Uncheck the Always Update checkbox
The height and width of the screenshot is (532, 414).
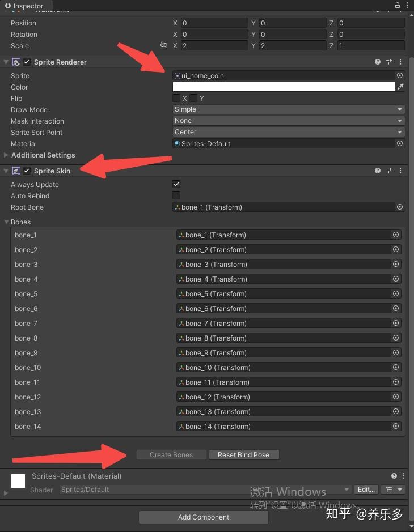(176, 184)
